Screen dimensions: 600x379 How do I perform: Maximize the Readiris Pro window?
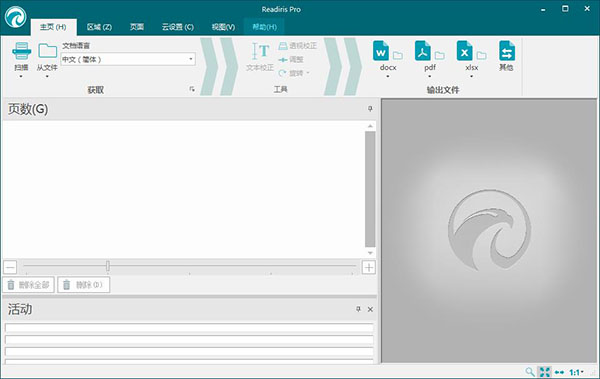point(565,8)
